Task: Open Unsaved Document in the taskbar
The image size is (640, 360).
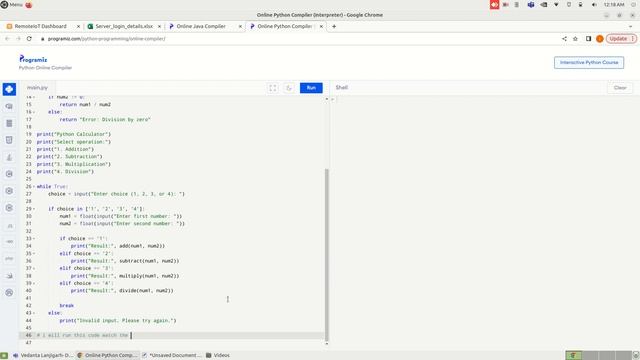Action: 172,356
